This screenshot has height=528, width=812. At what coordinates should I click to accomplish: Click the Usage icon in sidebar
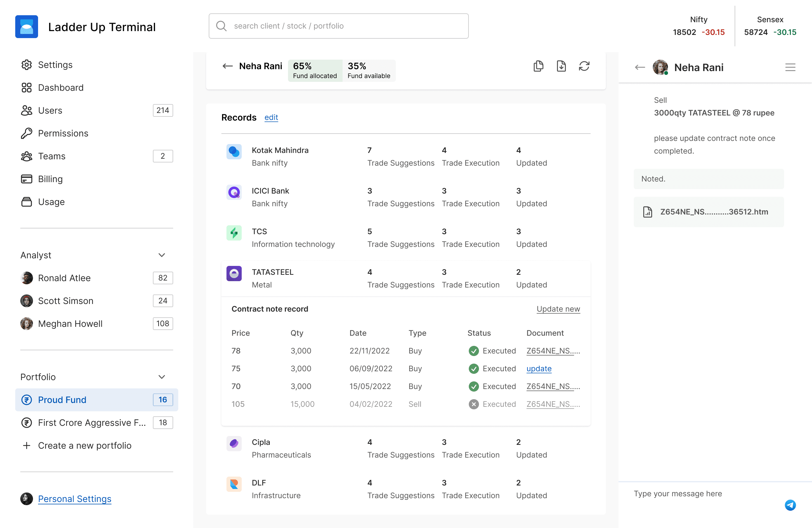[27, 202]
